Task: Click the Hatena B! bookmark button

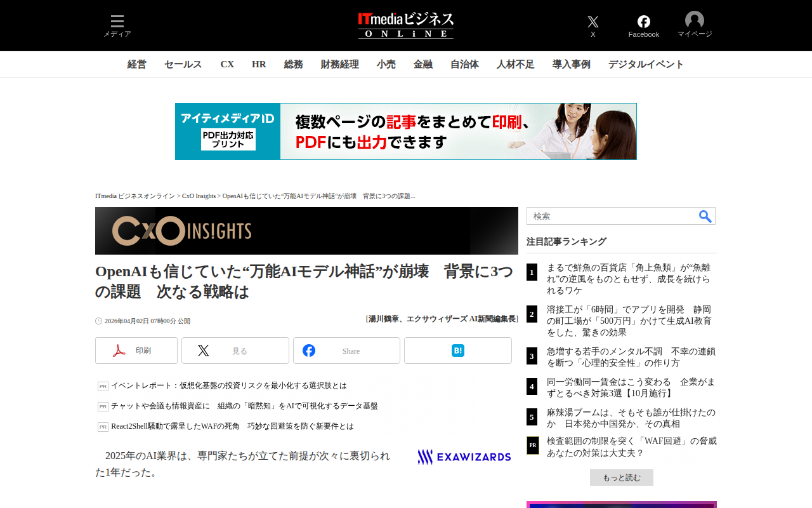Action: point(458,351)
